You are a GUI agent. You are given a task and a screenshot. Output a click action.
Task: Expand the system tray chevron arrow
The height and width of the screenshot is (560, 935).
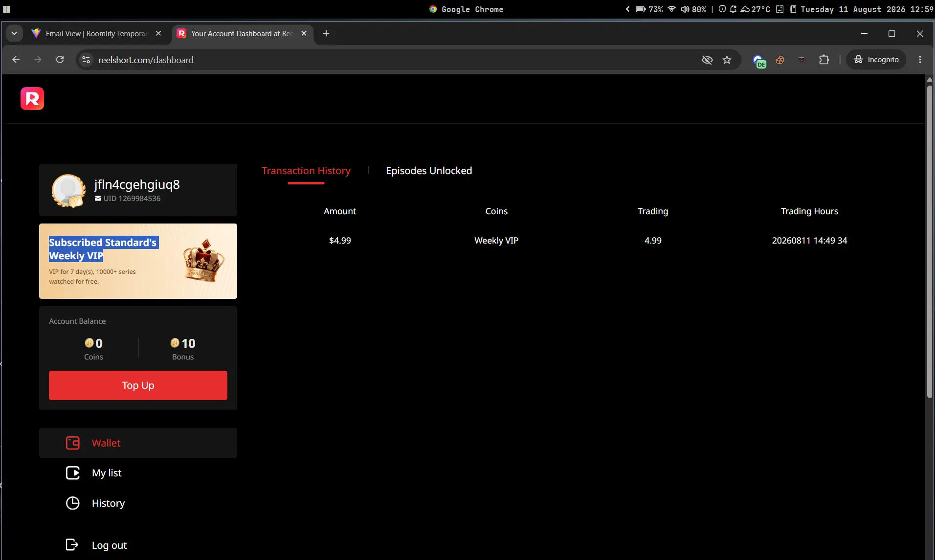click(x=628, y=9)
